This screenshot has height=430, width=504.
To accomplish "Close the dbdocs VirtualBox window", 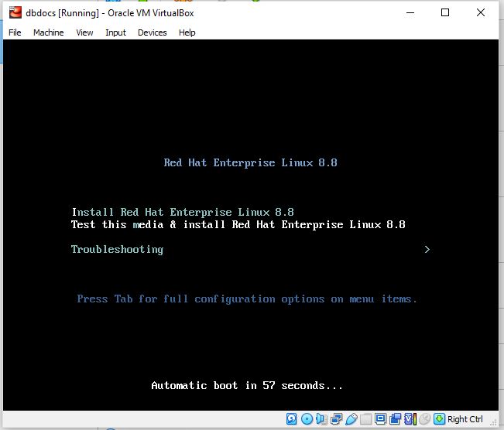I will tap(481, 13).
